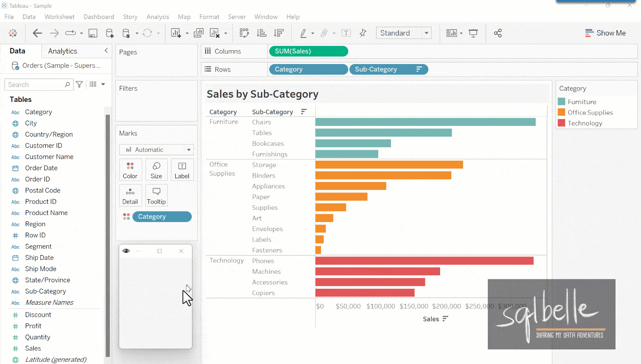Select the Order Date field
Screen dimensions: 641x364
pos(41,168)
